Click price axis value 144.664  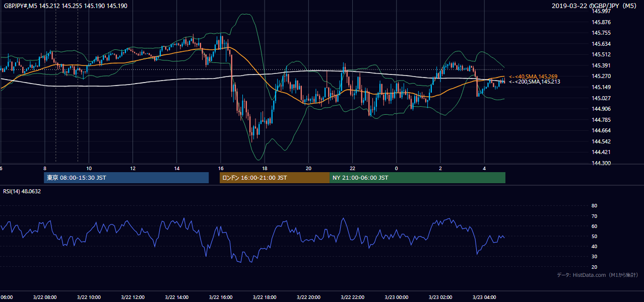[601, 131]
